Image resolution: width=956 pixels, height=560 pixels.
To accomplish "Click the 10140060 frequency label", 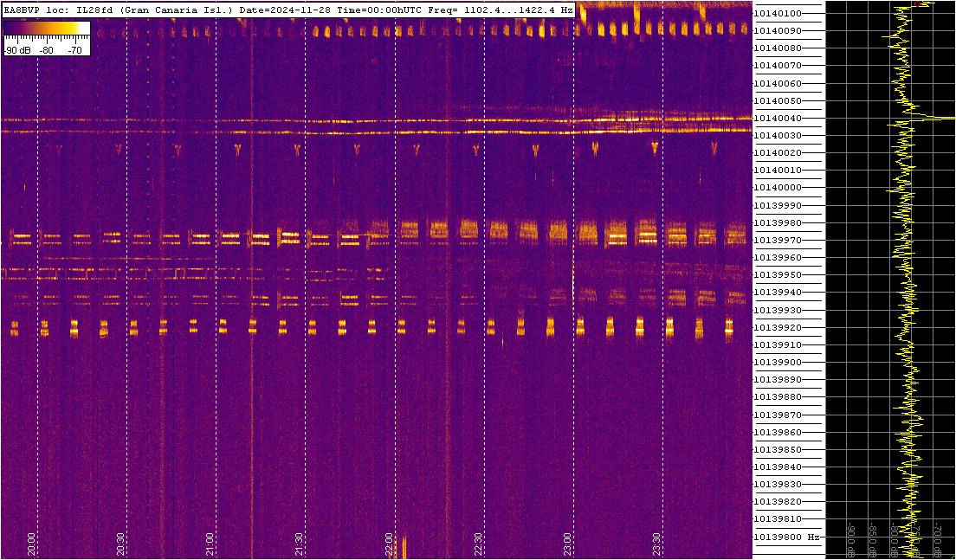I will coord(778,83).
